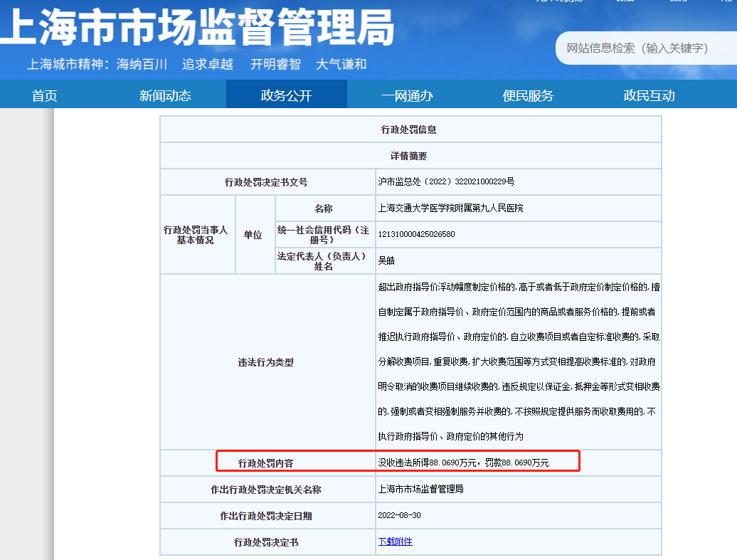Click the legal representative name 吴皓

[386, 260]
